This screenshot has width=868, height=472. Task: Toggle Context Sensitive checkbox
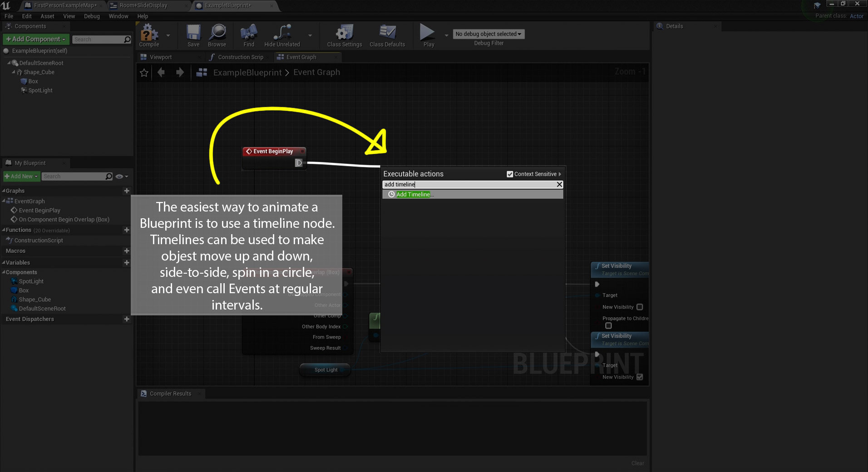pyautogui.click(x=510, y=174)
